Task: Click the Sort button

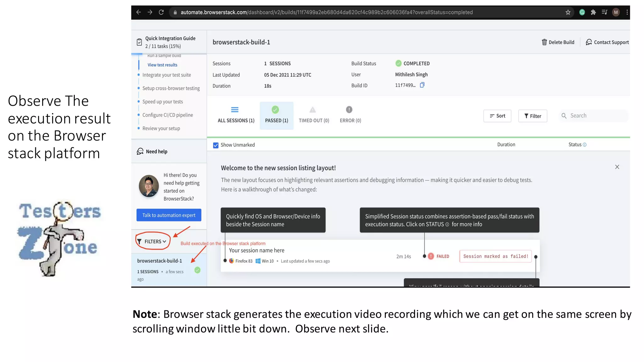Action: click(x=497, y=116)
